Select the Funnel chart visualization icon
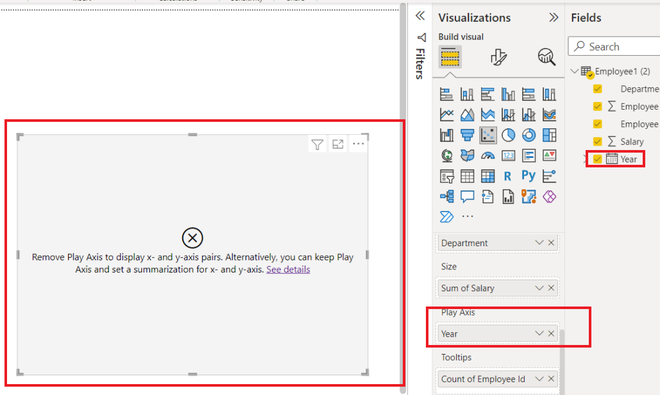Screen dimensions: 660x395 (x=467, y=135)
